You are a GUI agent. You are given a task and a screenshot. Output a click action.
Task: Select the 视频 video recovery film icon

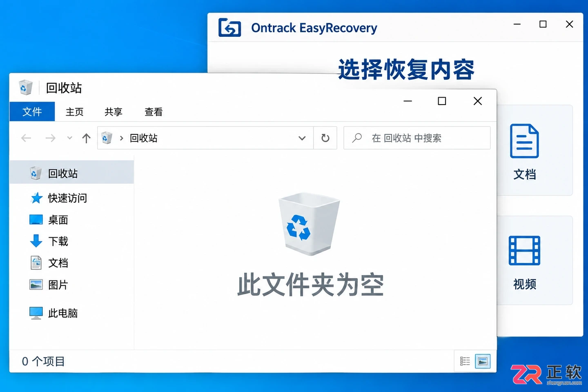(524, 250)
